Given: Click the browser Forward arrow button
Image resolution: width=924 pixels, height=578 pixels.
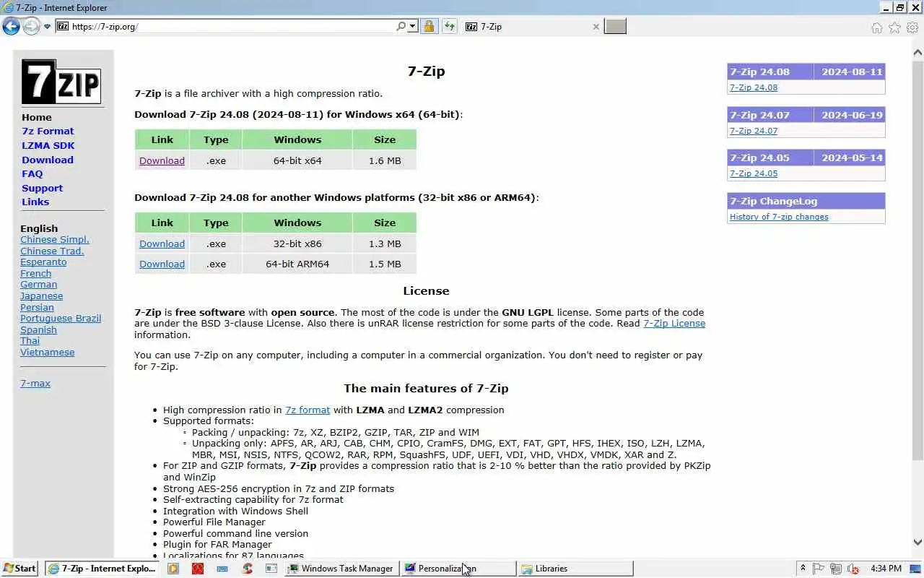Looking at the screenshot, I should pos(31,27).
